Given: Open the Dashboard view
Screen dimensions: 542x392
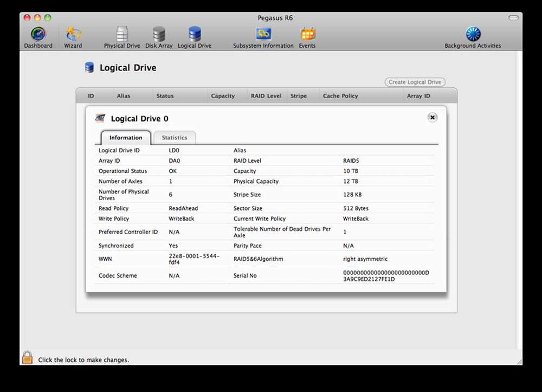Looking at the screenshot, I should 38,37.
